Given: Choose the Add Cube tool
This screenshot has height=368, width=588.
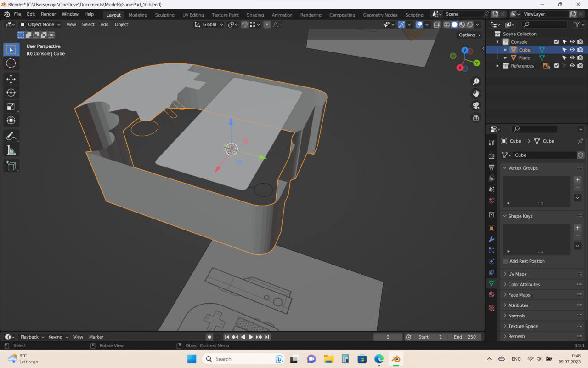Looking at the screenshot, I should (11, 166).
